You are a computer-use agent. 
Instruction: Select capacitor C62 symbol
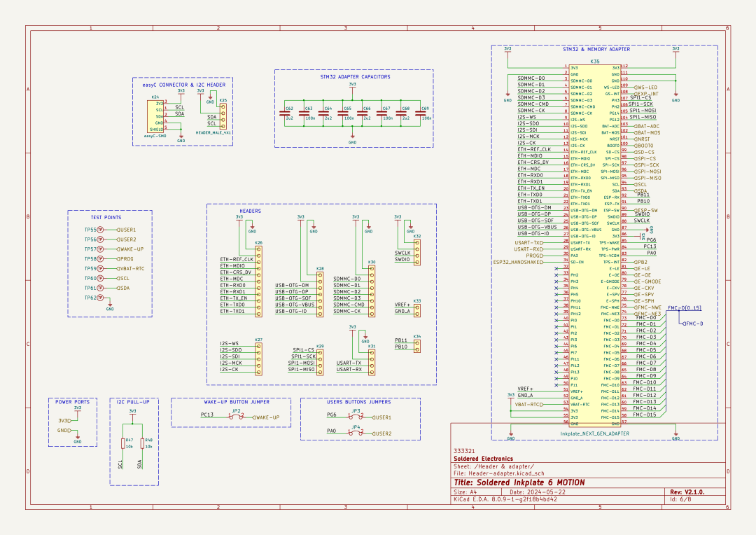284,114
